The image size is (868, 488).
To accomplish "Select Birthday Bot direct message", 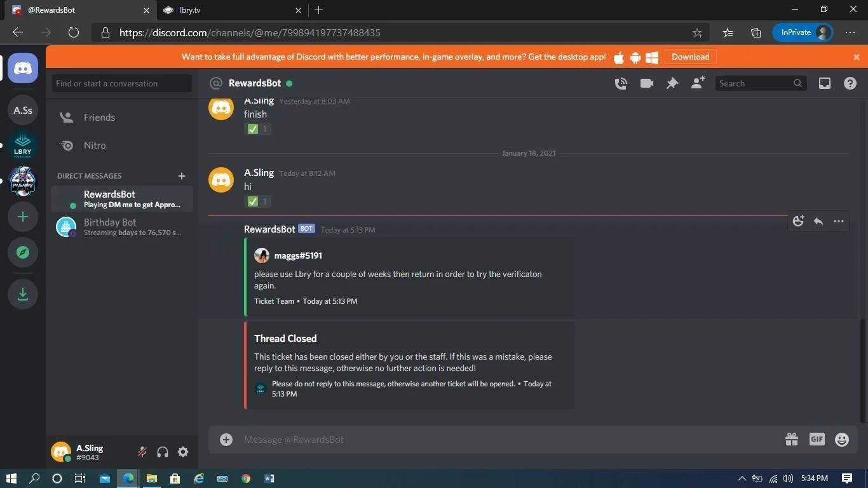I will (x=122, y=227).
